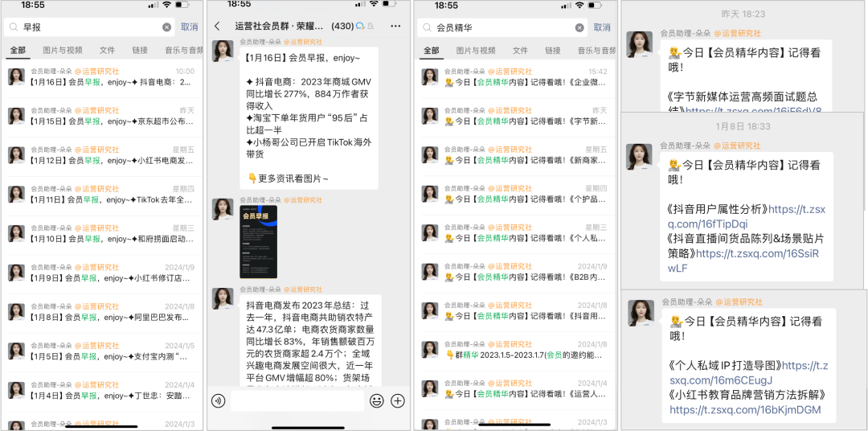The height and width of the screenshot is (431, 868).
Task: Open the 【1月9日】会员早报 search result
Action: (102, 273)
